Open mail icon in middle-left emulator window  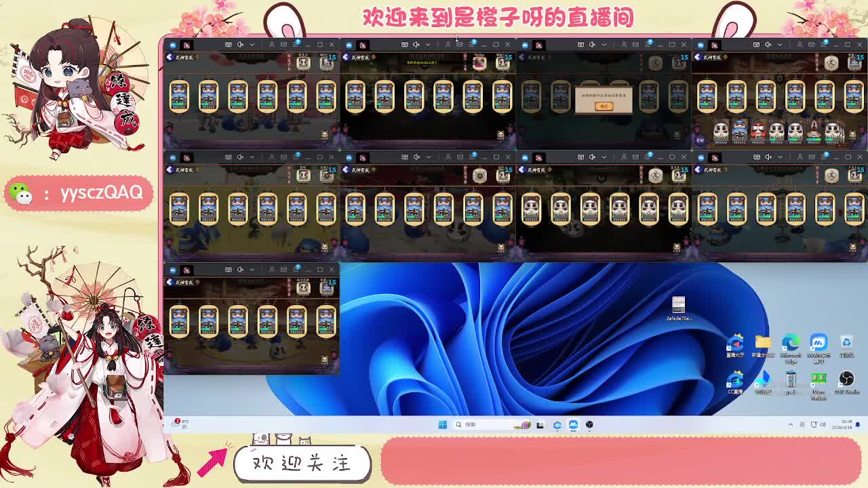click(x=283, y=157)
